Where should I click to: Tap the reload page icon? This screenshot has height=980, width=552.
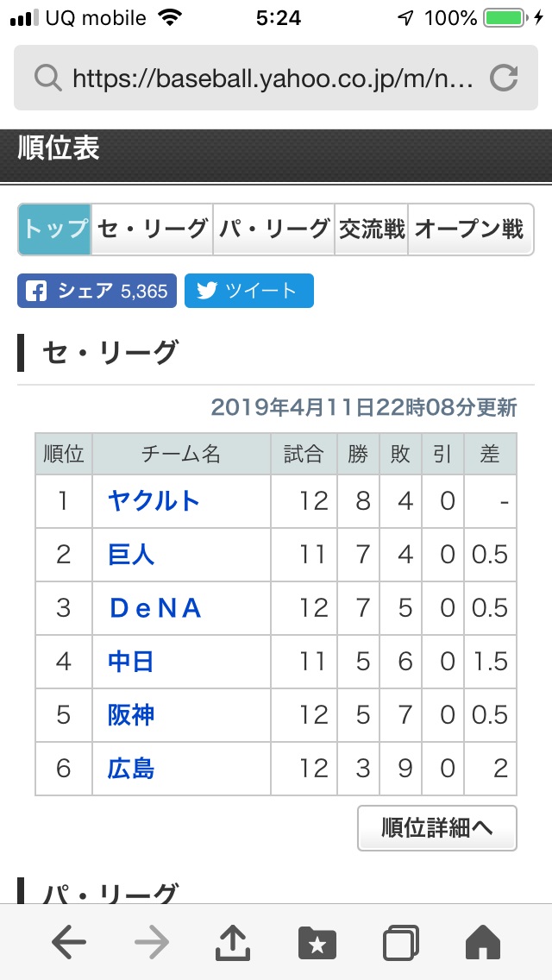click(x=503, y=79)
